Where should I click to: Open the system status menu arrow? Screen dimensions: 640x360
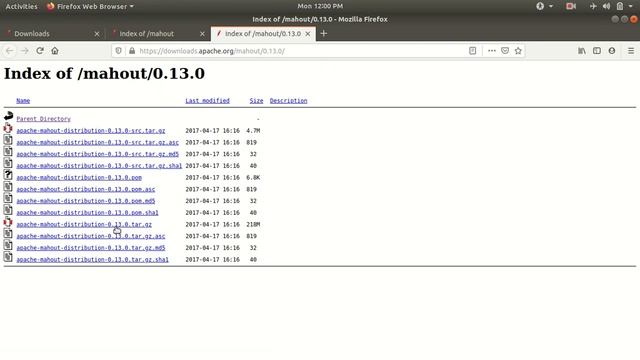point(631,6)
